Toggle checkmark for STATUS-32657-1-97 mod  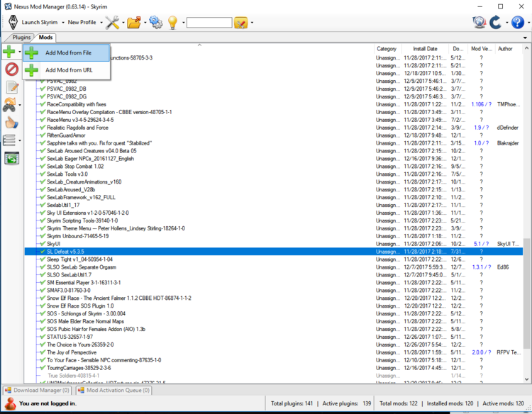click(x=43, y=337)
